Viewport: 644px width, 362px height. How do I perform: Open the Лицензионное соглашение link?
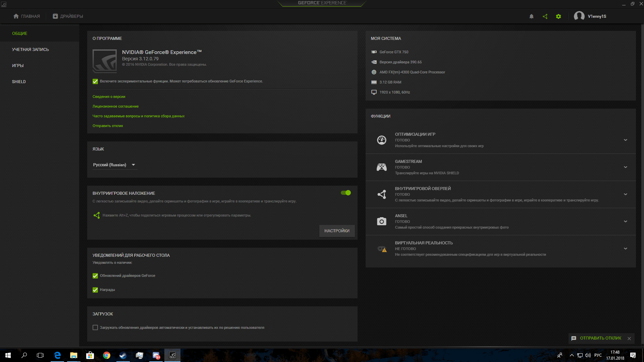pyautogui.click(x=116, y=106)
